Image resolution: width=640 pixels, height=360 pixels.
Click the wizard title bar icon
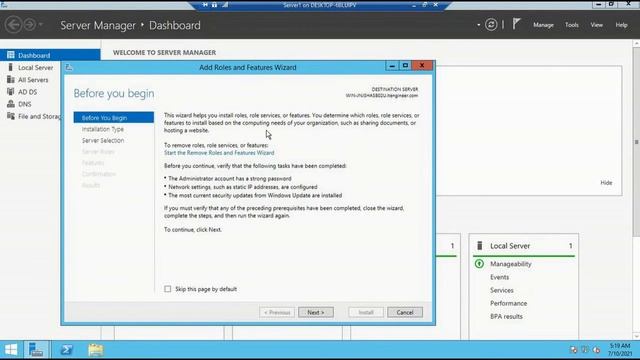(69, 67)
